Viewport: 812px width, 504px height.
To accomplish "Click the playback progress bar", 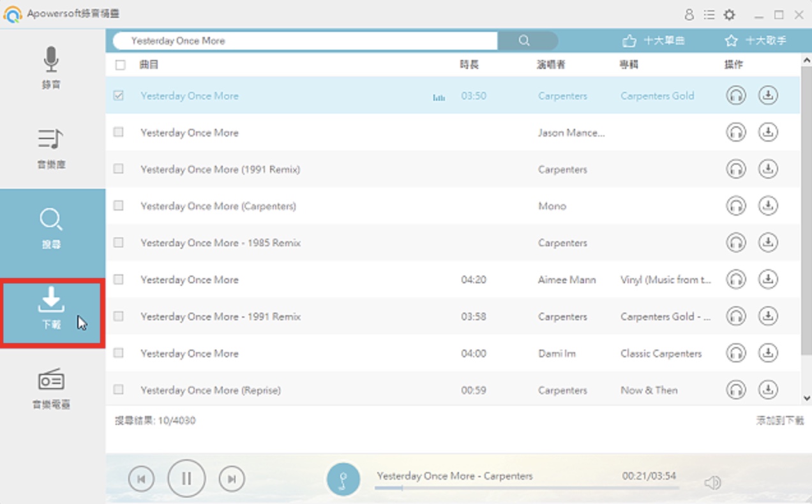I will (527, 488).
